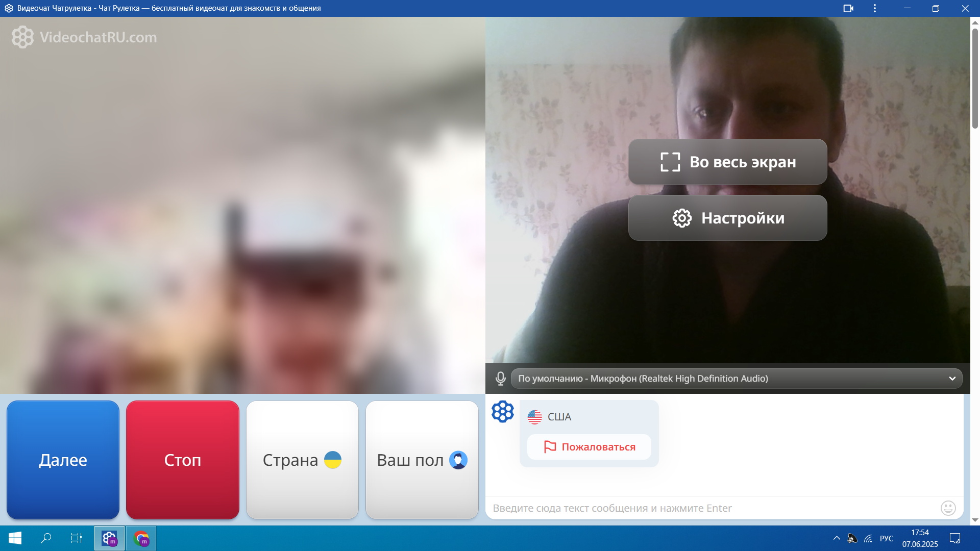Screen dimensions: 980x551
Task: Open the notification center icon
Action: [x=954, y=538]
